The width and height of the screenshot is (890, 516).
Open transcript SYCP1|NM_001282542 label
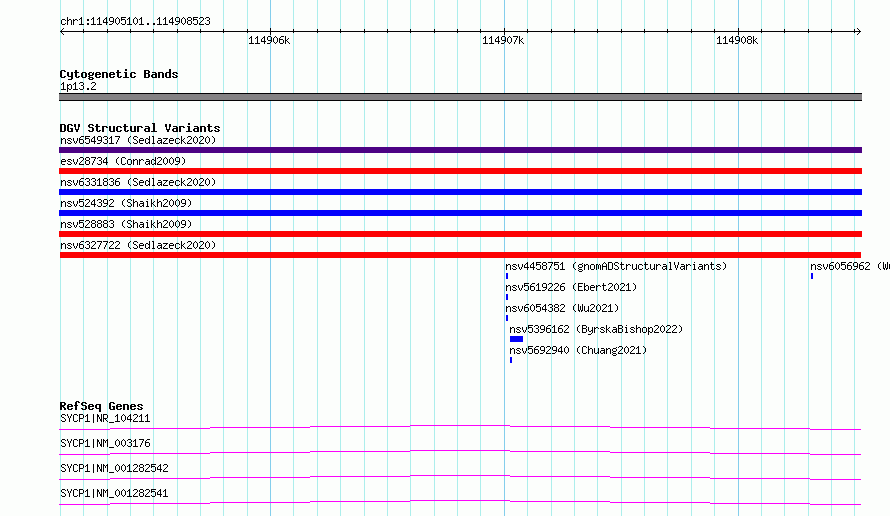click(114, 468)
